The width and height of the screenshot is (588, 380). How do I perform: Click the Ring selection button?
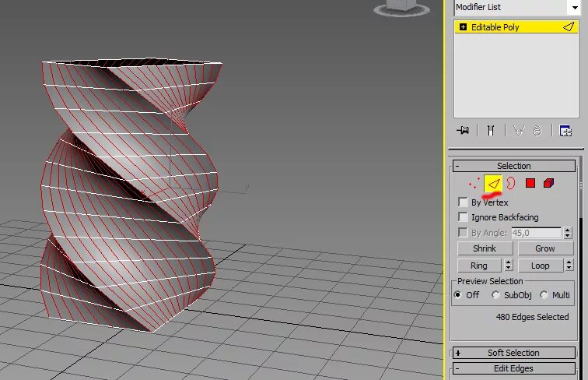point(479,266)
